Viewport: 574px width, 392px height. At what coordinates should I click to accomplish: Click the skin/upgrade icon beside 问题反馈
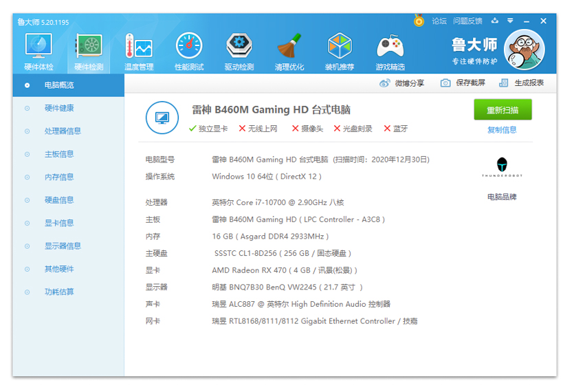(495, 21)
